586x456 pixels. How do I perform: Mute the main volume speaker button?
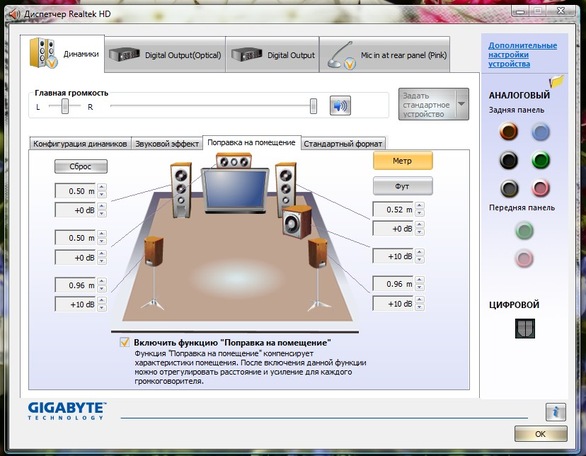click(340, 105)
